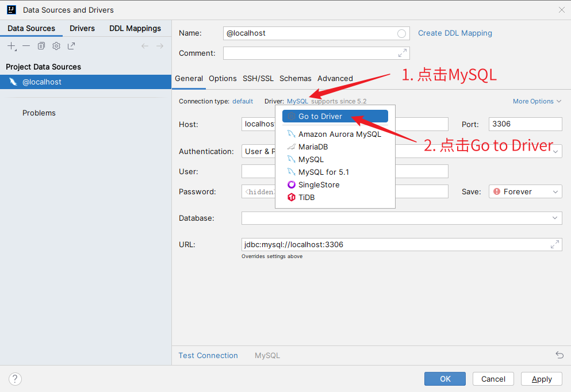The image size is (571, 392).
Task: Click the revert changes arrow icon
Action: pyautogui.click(x=559, y=355)
